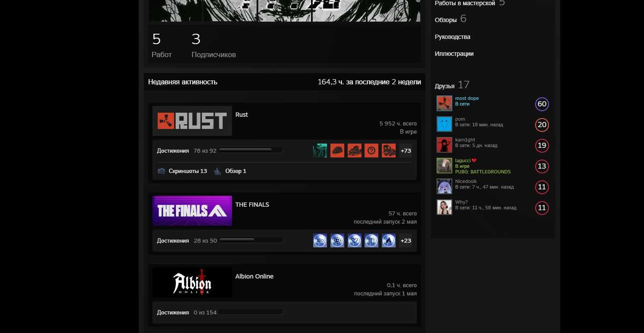Open most dope profile name
This screenshot has width=644, height=333.
click(467, 98)
